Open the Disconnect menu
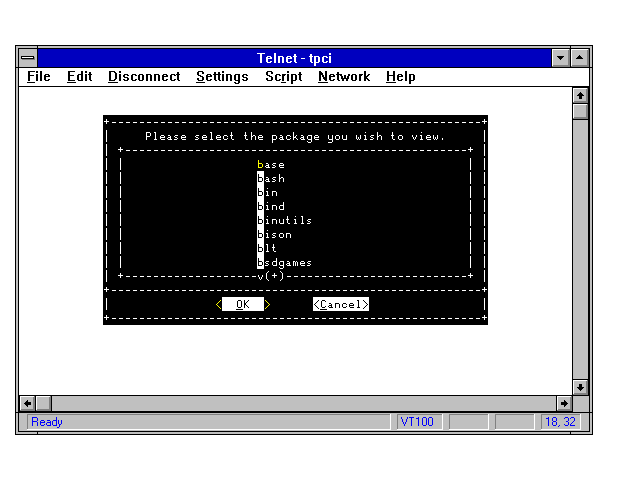Viewport: 640px width, 480px height. tap(144, 77)
